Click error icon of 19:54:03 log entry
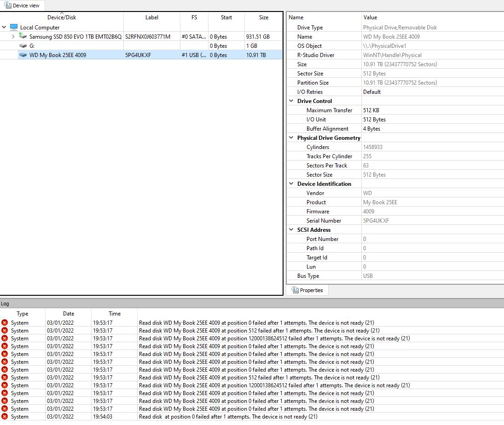Screen dimensions: 504x425 point(5,416)
